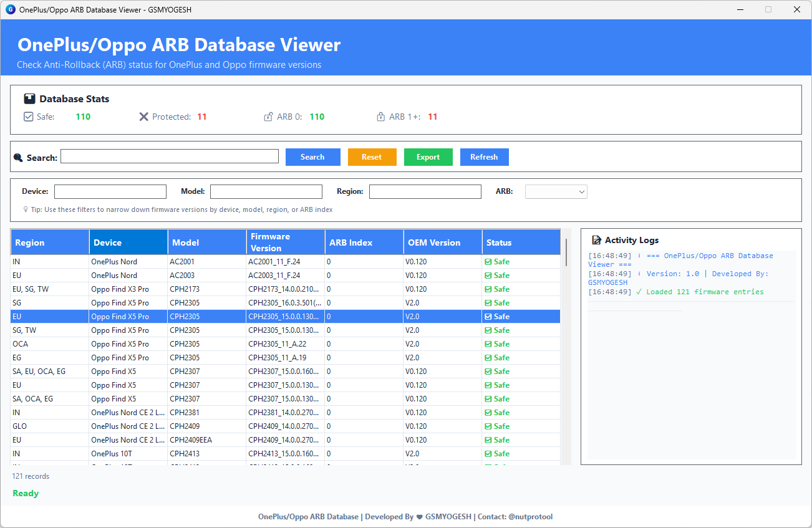Image resolution: width=812 pixels, height=528 pixels.
Task: Sort table by Firmware Version header
Action: coord(286,242)
